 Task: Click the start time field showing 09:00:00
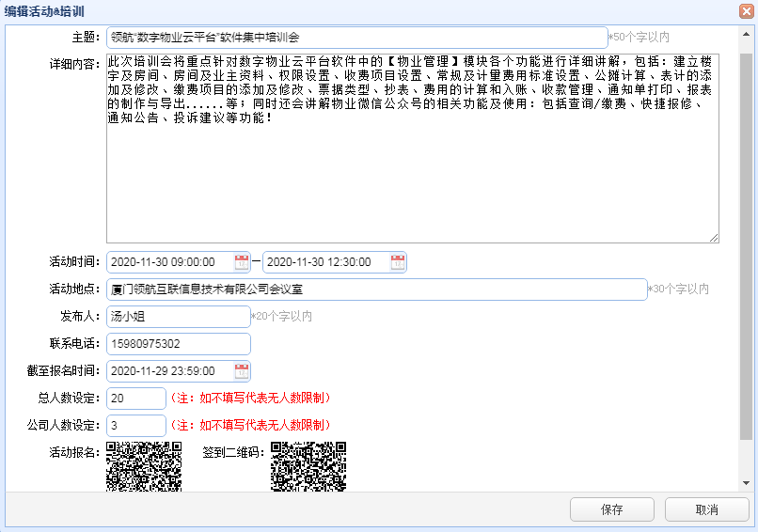(x=169, y=262)
